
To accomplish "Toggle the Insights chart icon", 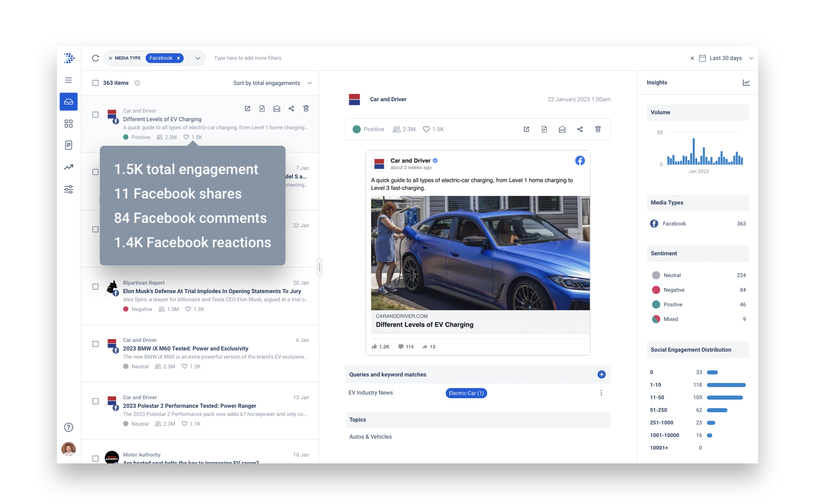I will 746,83.
